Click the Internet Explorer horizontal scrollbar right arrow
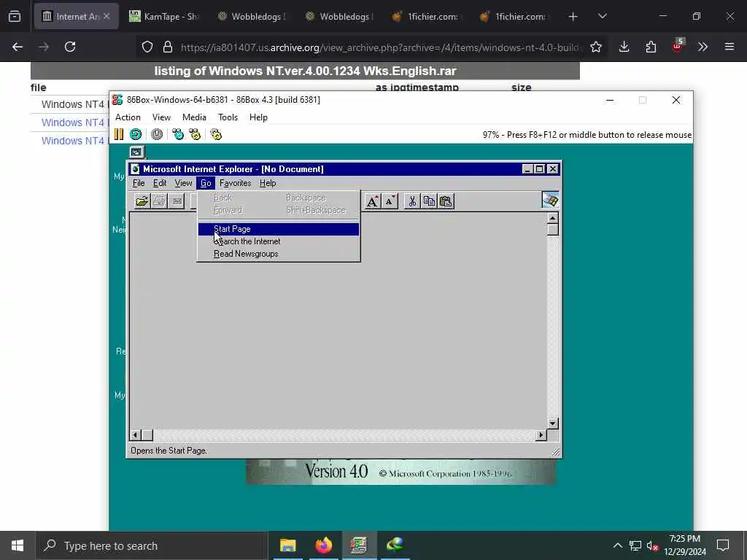The width and height of the screenshot is (747, 560). point(541,435)
